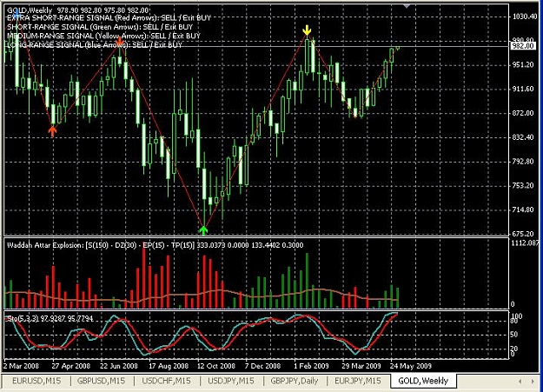Click the red down arrow near 22 Jun 2008
This screenshot has width=543, height=392.
point(120,43)
